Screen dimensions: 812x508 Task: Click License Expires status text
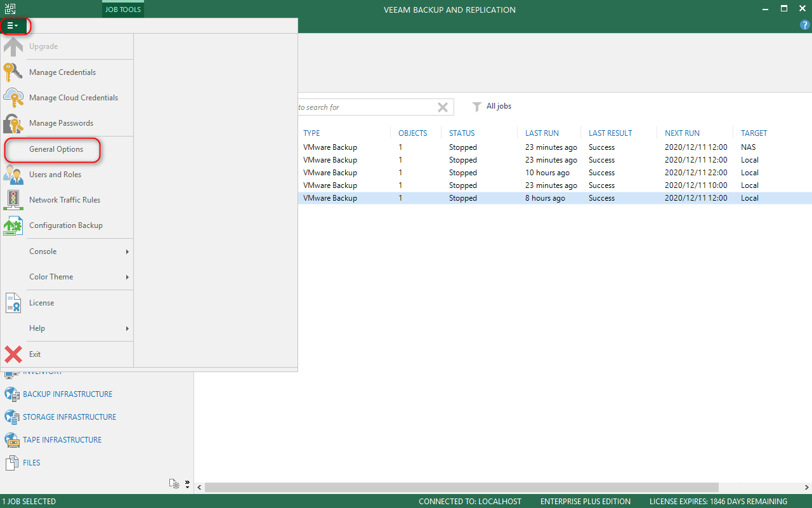click(x=718, y=502)
